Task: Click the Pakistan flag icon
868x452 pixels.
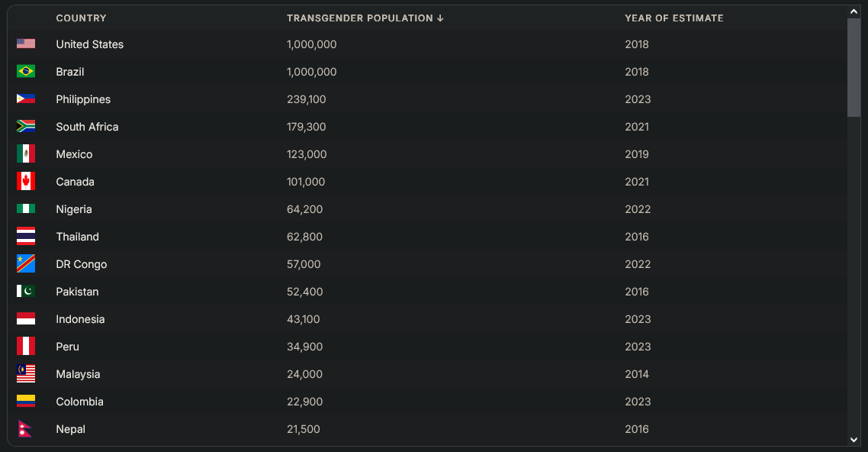Action: pos(26,292)
